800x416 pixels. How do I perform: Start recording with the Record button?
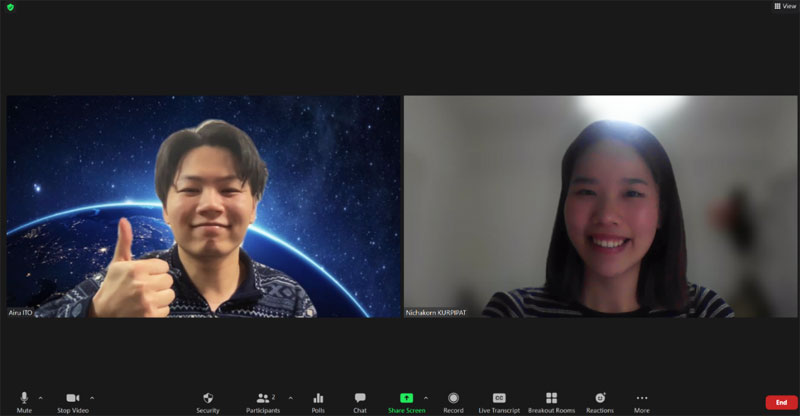453,402
